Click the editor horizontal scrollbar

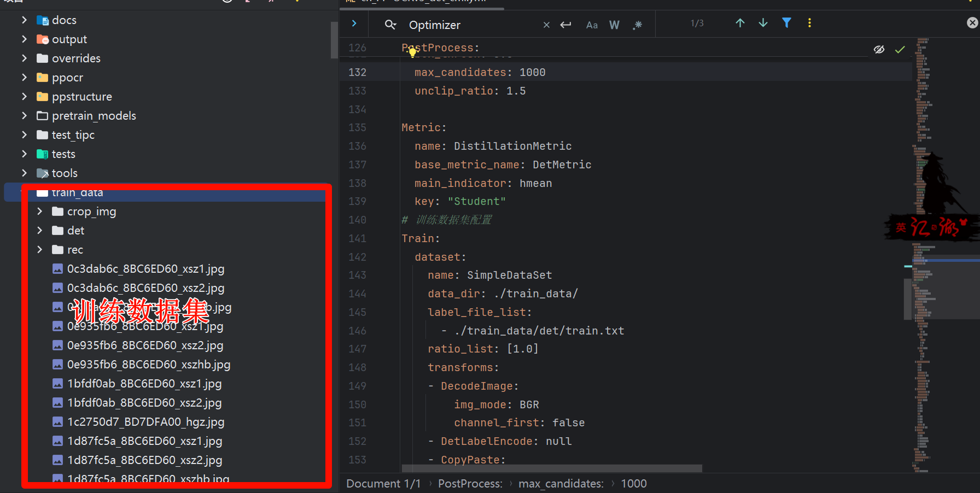[x=552, y=468]
